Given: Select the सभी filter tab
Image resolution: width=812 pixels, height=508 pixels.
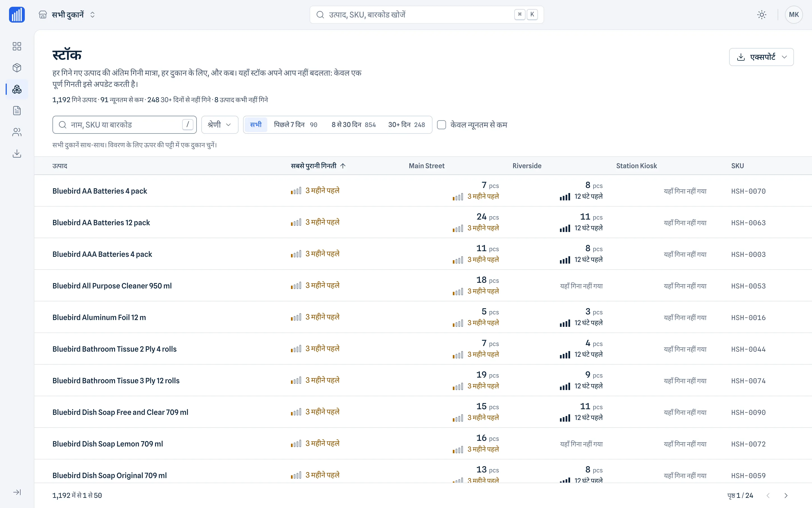Looking at the screenshot, I should click(256, 125).
